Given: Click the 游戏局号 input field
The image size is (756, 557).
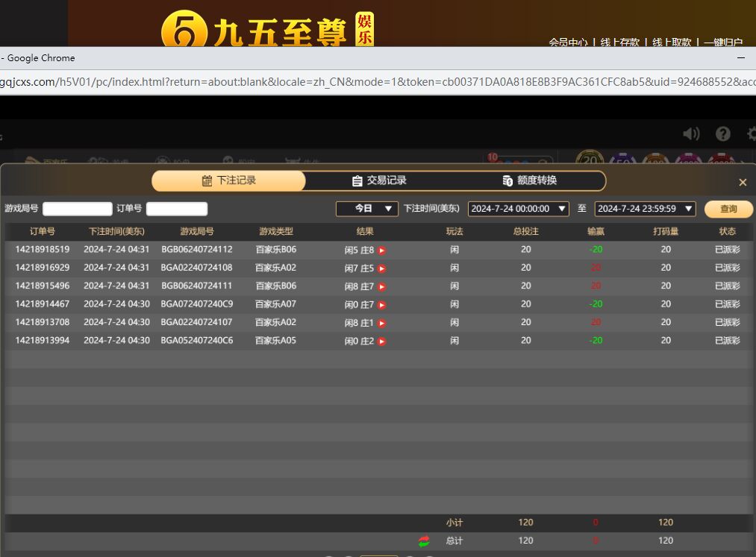Looking at the screenshot, I should (x=77, y=209).
